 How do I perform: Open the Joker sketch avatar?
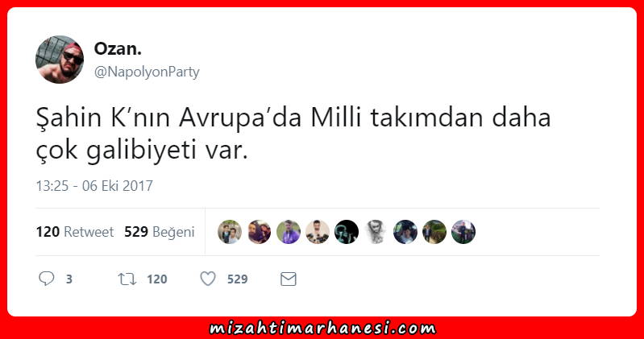click(376, 232)
